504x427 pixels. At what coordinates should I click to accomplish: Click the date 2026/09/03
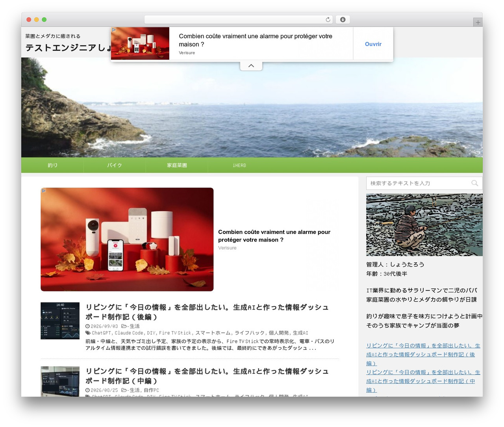coord(104,326)
